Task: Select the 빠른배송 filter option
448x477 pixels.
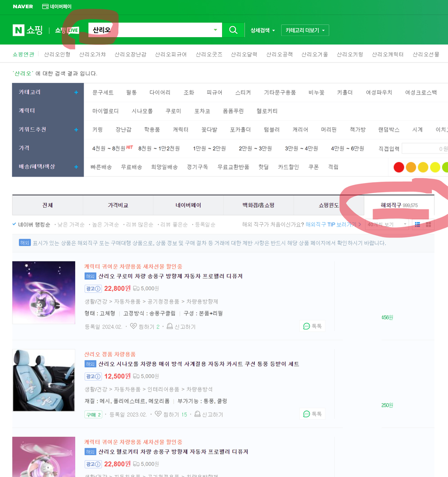Action: coord(101,167)
